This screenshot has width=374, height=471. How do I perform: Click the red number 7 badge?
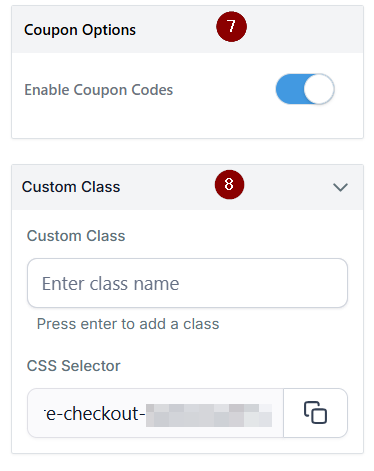point(231,27)
